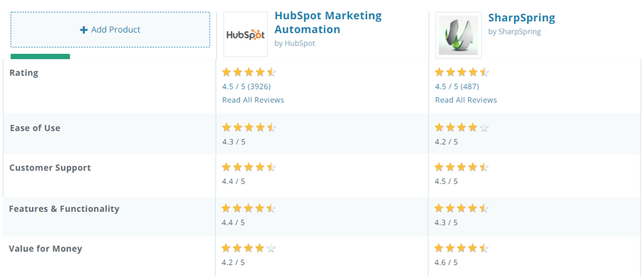Open HubSpot Marketing Automation product title
The image size is (644, 279).
328,23
